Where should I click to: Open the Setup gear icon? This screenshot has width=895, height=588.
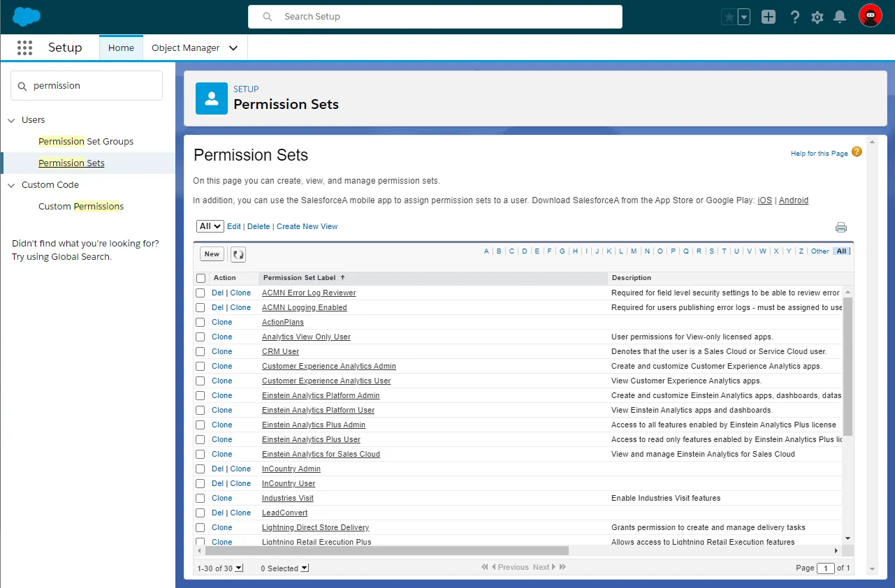point(817,17)
